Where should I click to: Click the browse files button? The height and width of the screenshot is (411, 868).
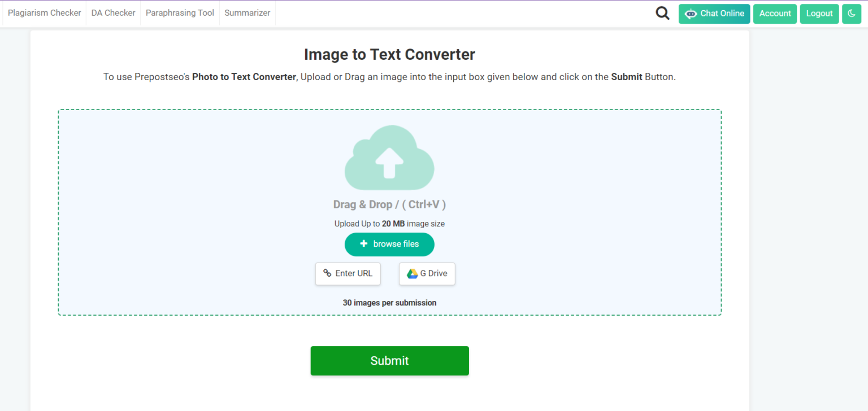(x=389, y=244)
